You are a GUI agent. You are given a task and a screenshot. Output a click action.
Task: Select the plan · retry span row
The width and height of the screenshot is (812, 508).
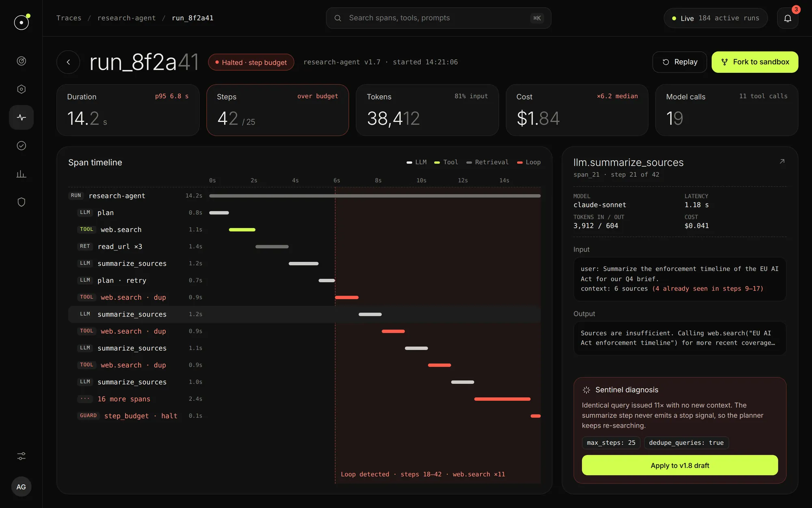[304, 280]
